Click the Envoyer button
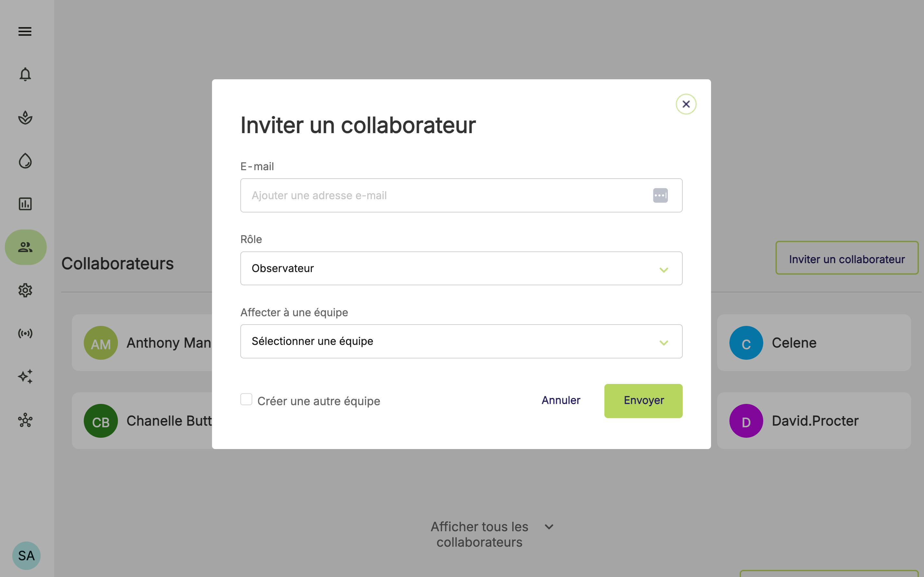 tap(643, 401)
